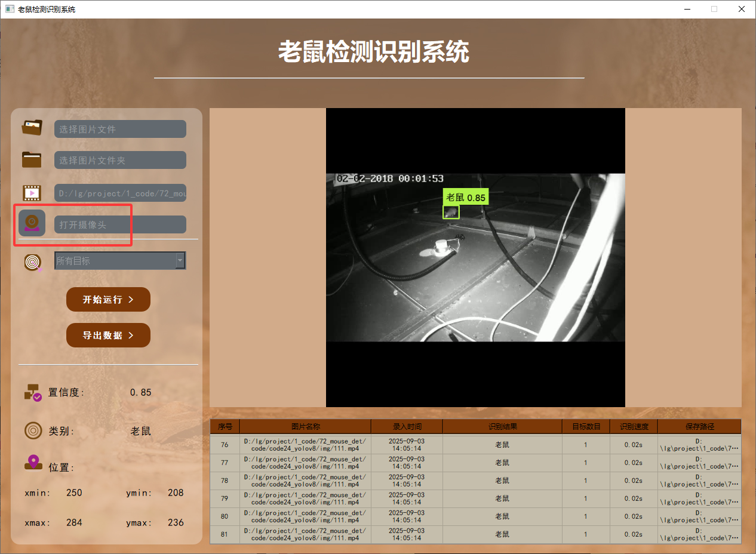
Task: Click the ymin value 208
Action: point(176,493)
